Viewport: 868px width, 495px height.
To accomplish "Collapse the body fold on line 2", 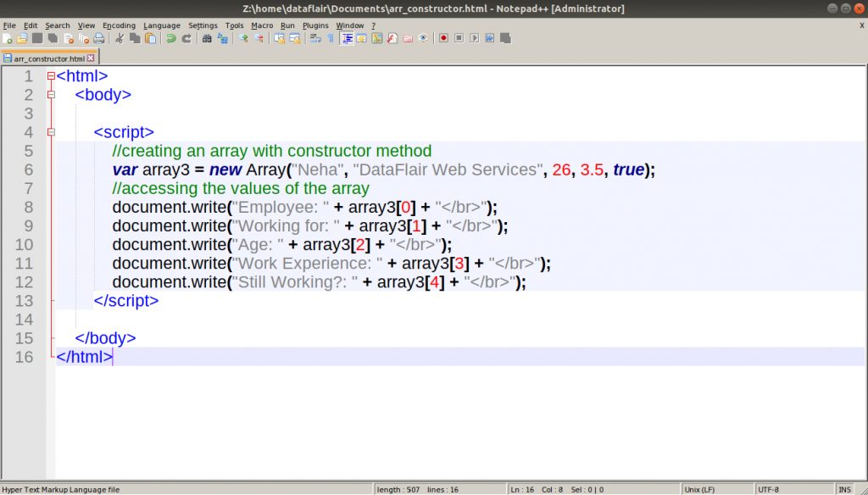I will pyautogui.click(x=51, y=95).
